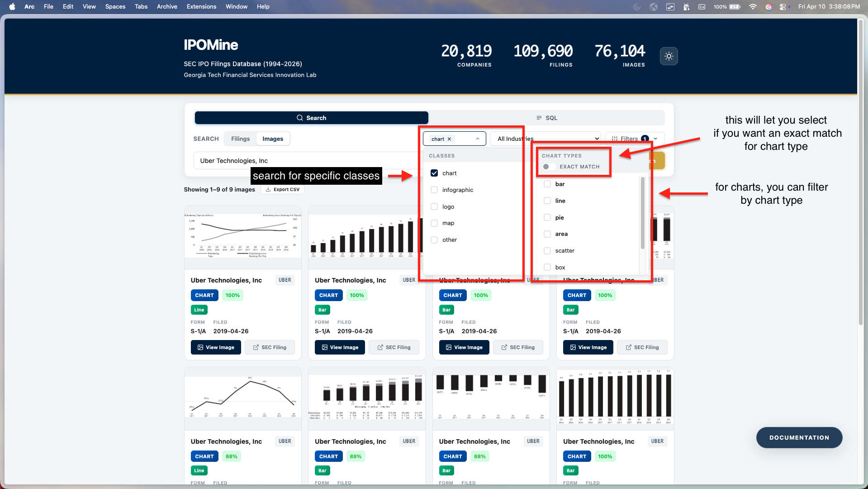Check the scatter chart type checkbox
The width and height of the screenshot is (868, 489).
(x=547, y=250)
